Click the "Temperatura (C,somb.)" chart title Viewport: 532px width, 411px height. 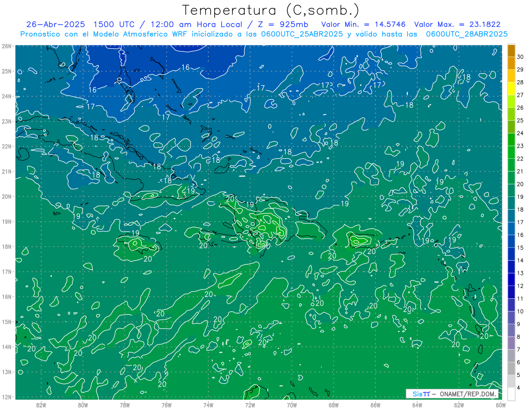coord(271,10)
